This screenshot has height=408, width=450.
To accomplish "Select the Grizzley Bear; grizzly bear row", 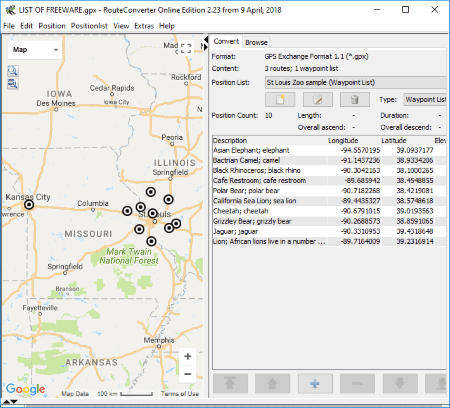I will click(x=329, y=221).
